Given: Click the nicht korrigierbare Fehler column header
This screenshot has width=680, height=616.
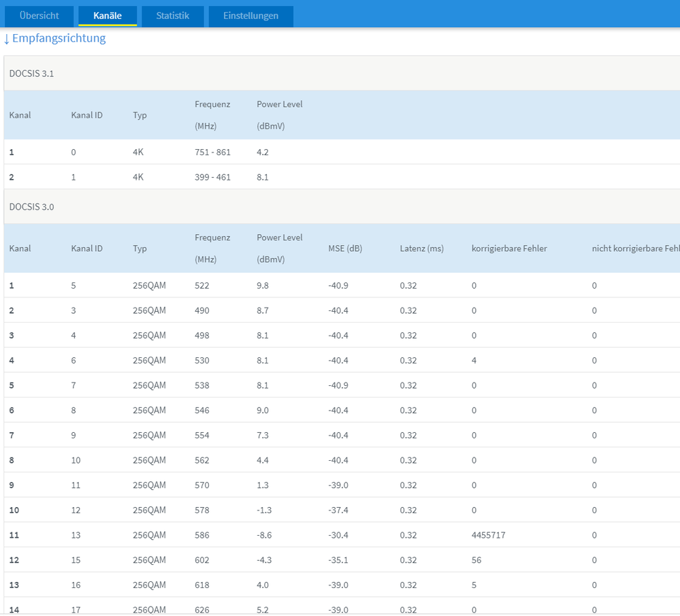Looking at the screenshot, I should [x=635, y=248].
